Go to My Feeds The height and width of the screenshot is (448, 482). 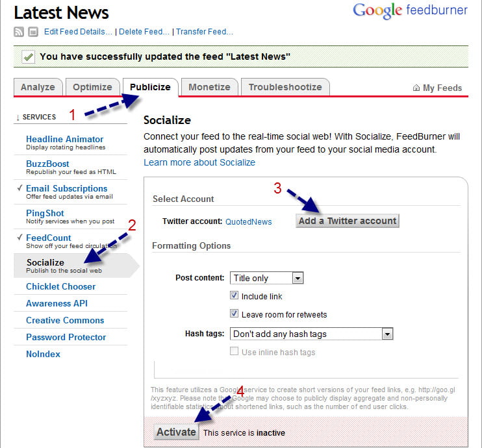[x=442, y=88]
